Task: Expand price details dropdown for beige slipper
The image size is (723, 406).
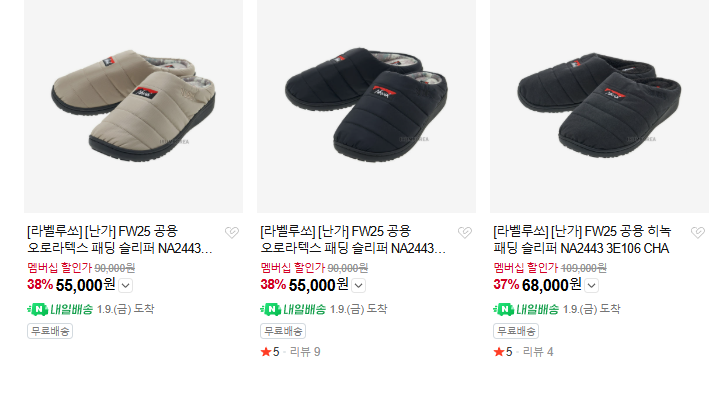Action: (126, 286)
